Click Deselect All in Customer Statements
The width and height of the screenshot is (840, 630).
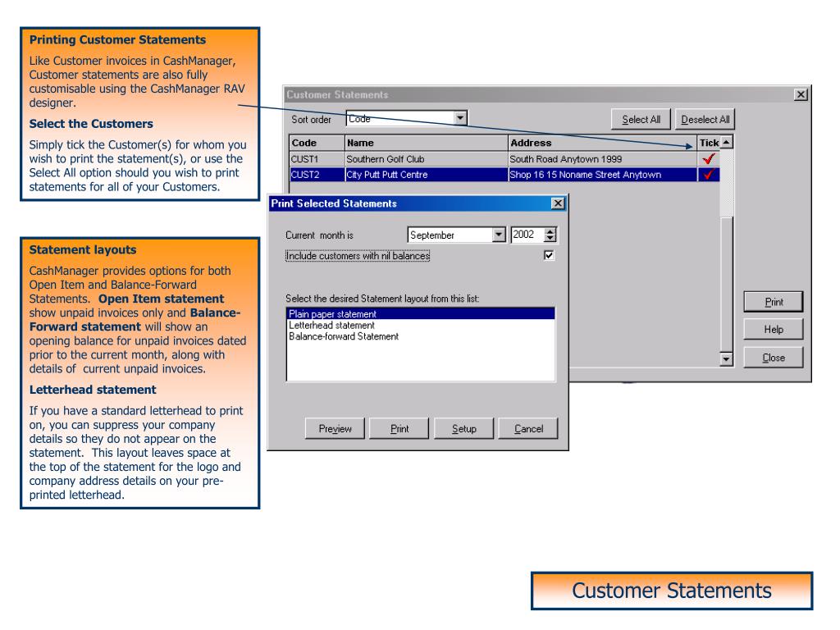[705, 120]
